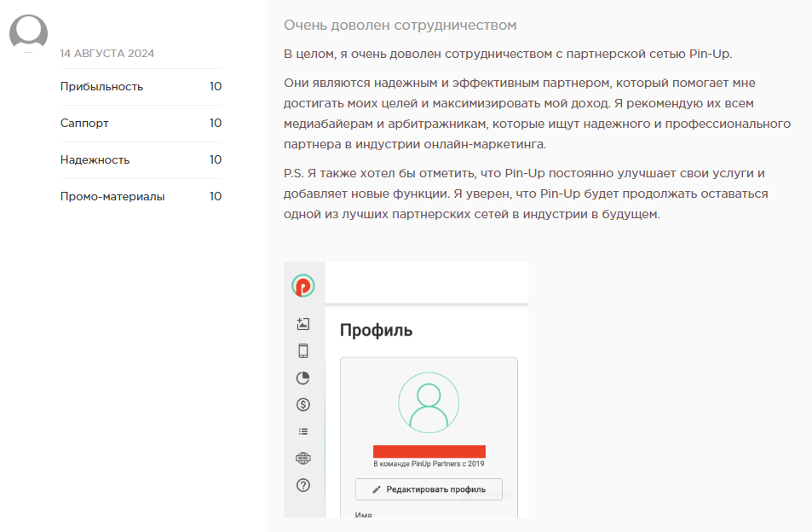812x532 pixels.
Task: Click the Имя field label
Action: (x=364, y=515)
